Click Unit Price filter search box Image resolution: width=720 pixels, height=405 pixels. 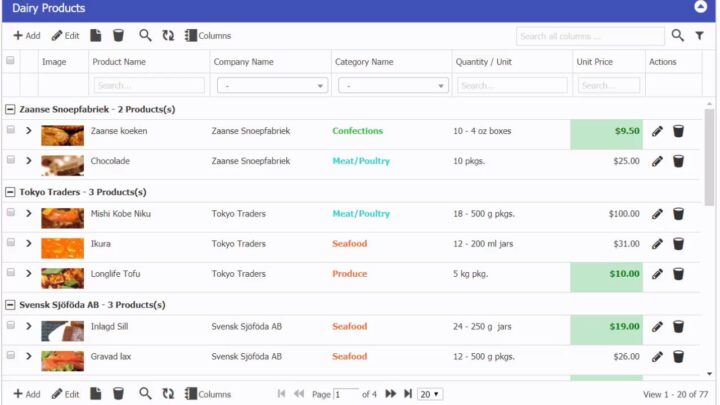point(609,85)
